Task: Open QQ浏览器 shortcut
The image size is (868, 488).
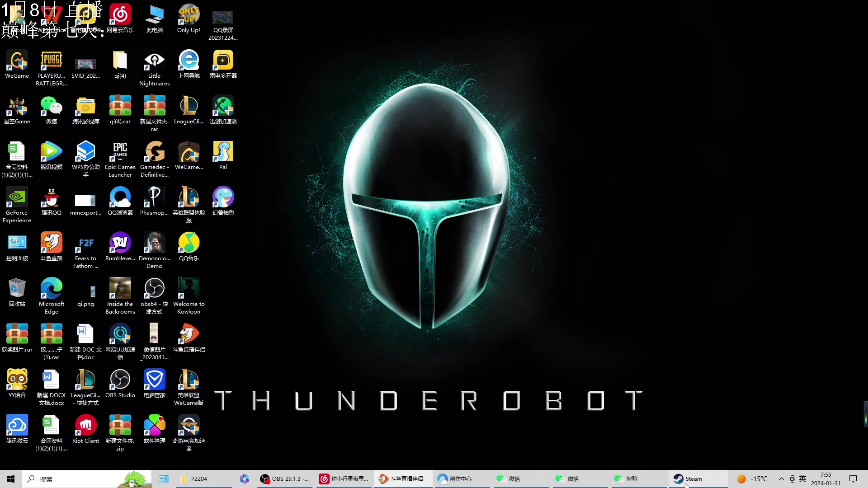Action: (x=120, y=202)
